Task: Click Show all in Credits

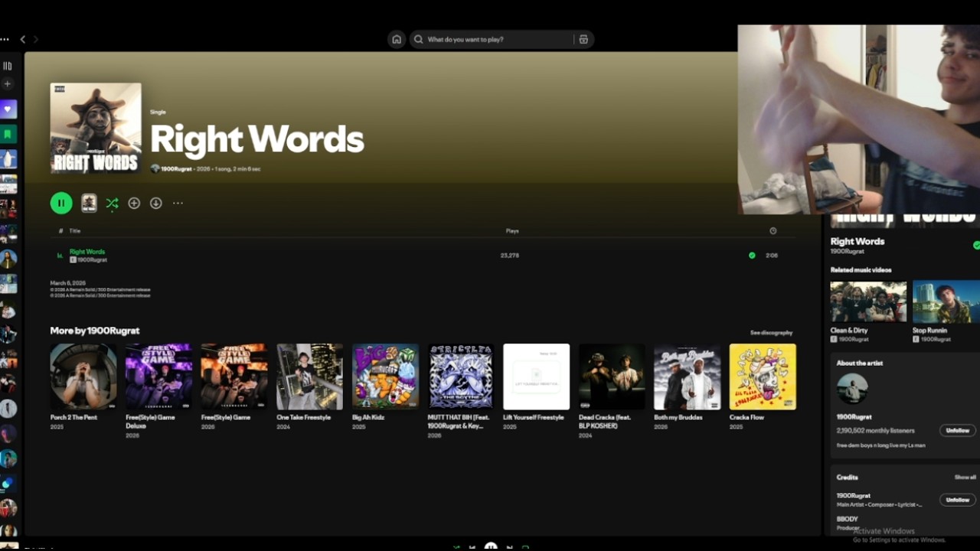Action: click(x=965, y=477)
